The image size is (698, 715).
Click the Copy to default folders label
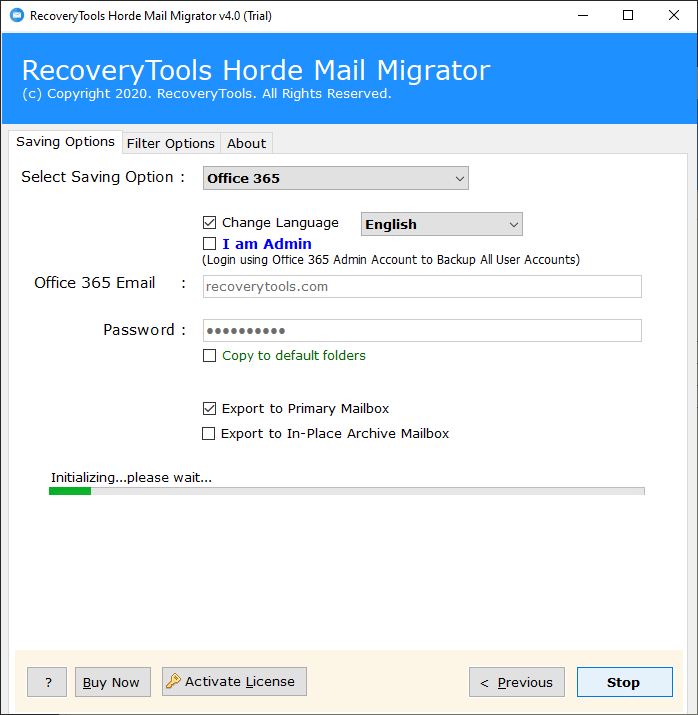(x=294, y=355)
